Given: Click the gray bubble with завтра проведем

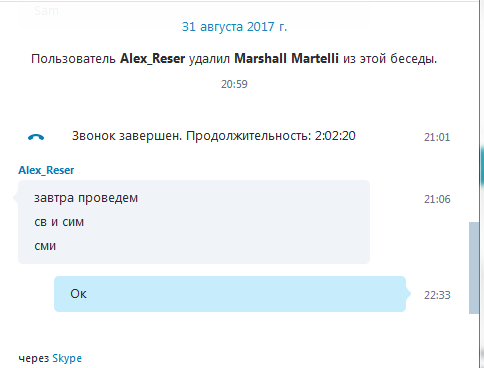Looking at the screenshot, I should (194, 222).
